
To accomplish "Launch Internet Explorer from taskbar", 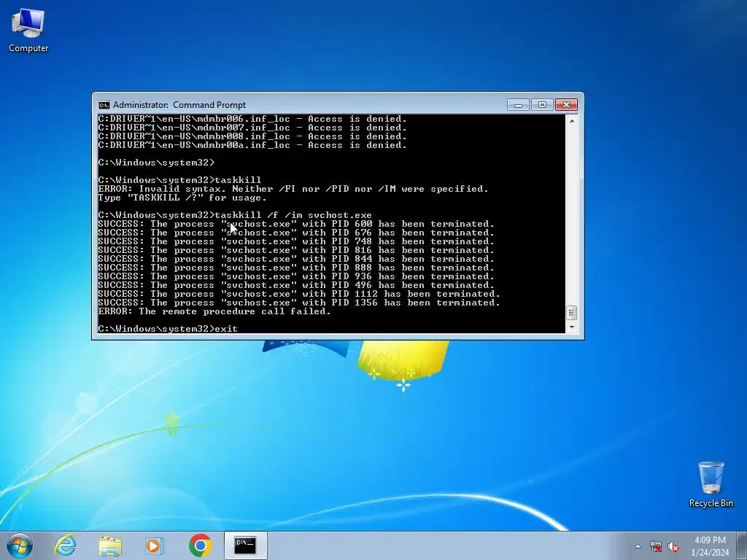I will coord(65,545).
